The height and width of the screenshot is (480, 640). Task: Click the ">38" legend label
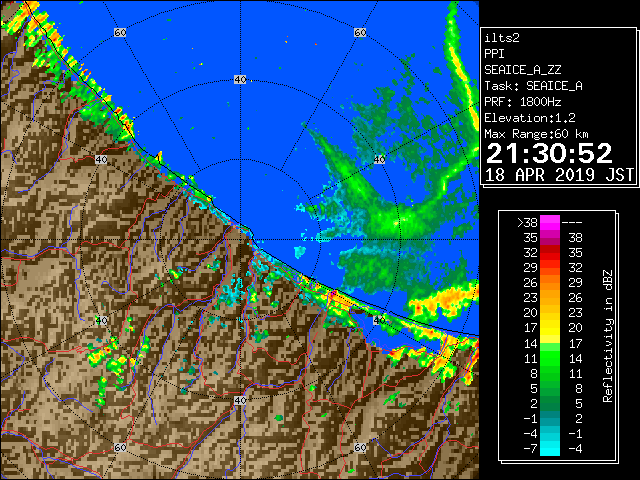point(527,223)
